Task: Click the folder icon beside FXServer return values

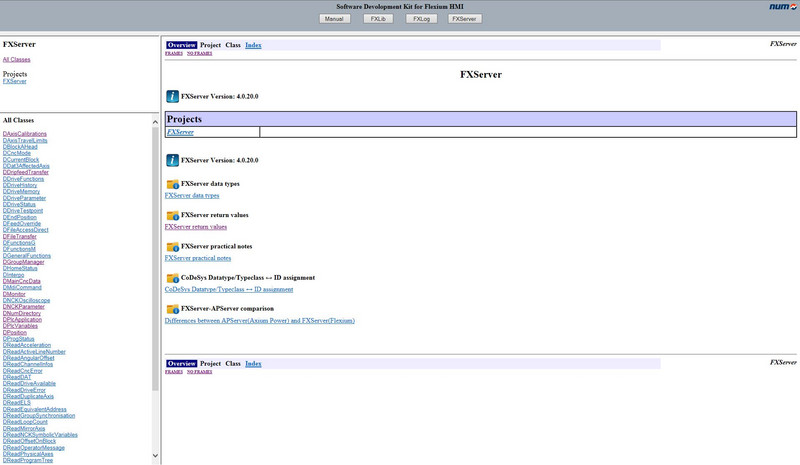Action: [172, 215]
